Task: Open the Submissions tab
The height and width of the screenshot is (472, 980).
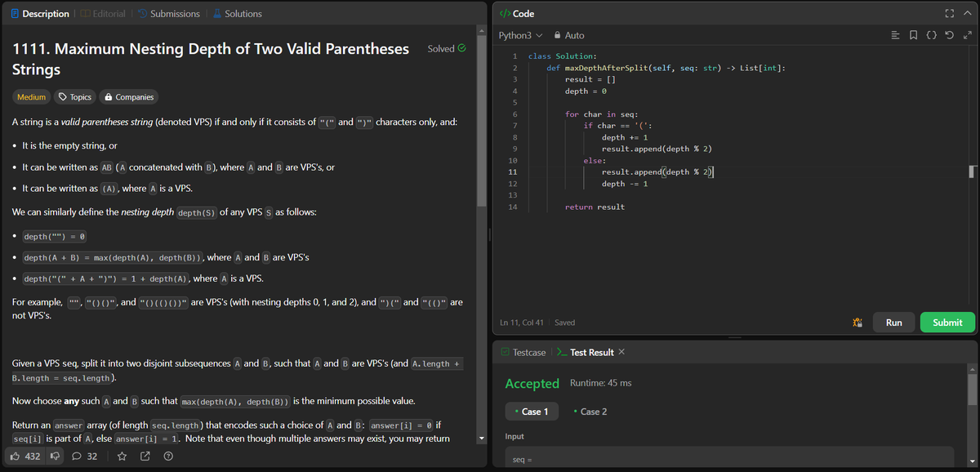Action: click(x=168, y=14)
